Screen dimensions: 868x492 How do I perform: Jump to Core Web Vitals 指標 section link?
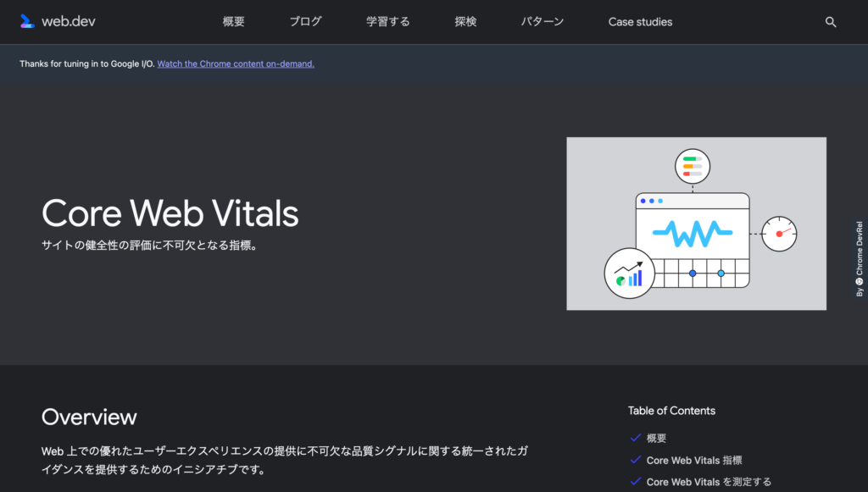click(694, 461)
